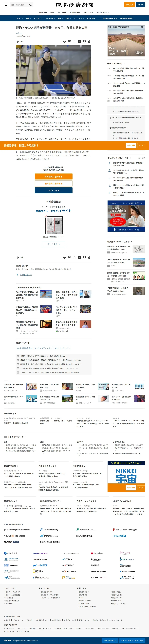
Task: Open the hamburger menu icon
Action: 6,5
